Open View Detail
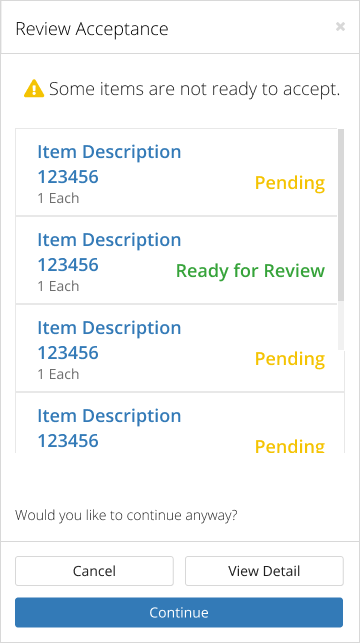 [264, 571]
